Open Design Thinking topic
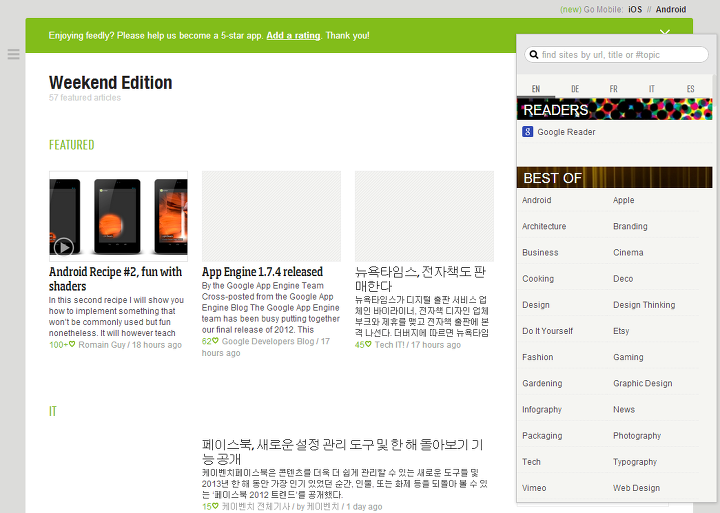 [644, 305]
